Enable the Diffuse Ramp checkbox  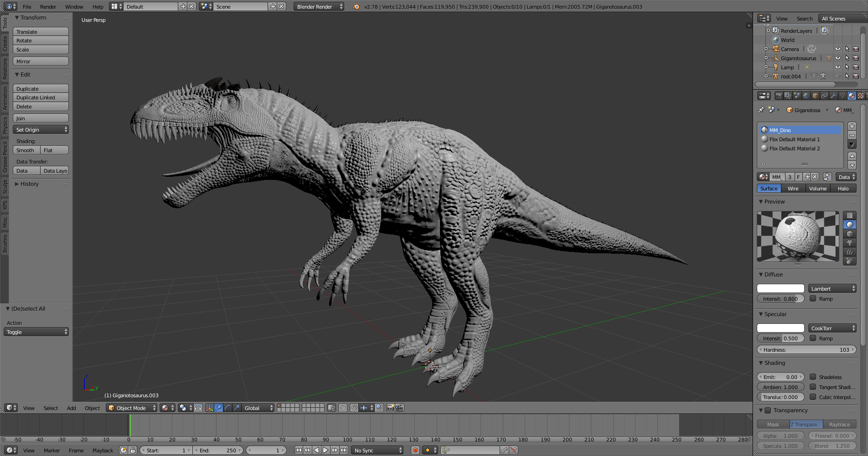813,298
